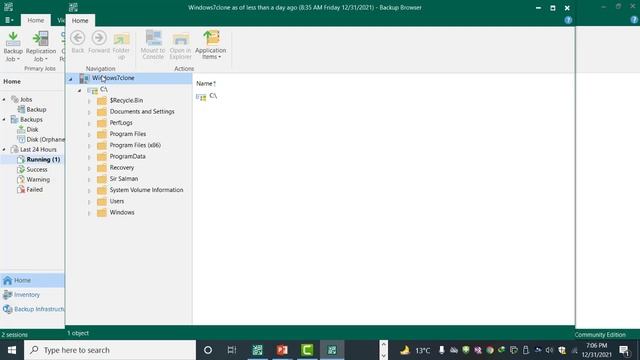The height and width of the screenshot is (360, 640).
Task: Open PowerPoint from taskbar
Action: (282, 350)
